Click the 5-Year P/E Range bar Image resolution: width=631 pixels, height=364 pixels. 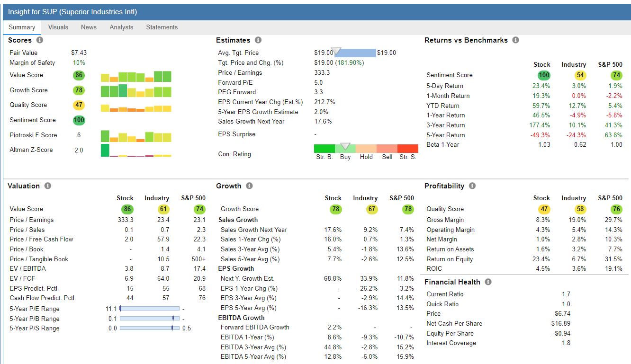click(150, 309)
